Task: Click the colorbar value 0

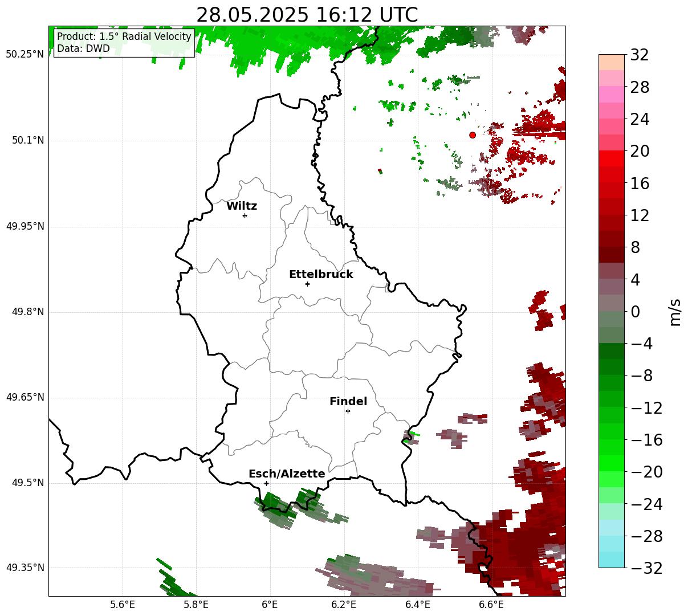Action: click(x=636, y=312)
